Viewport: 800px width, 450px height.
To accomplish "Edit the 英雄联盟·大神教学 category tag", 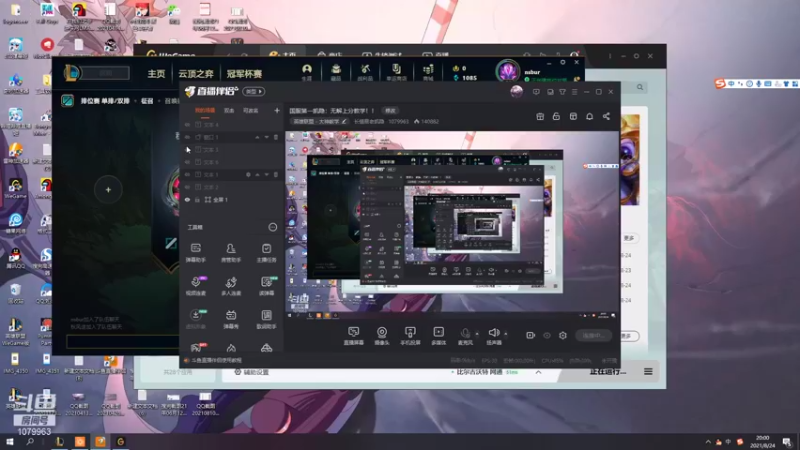I will click(x=319, y=121).
